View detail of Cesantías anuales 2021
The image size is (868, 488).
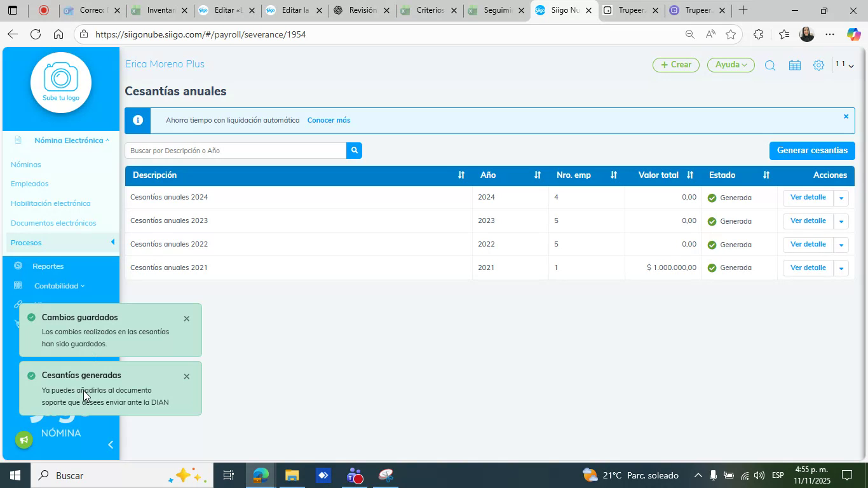[x=808, y=268]
